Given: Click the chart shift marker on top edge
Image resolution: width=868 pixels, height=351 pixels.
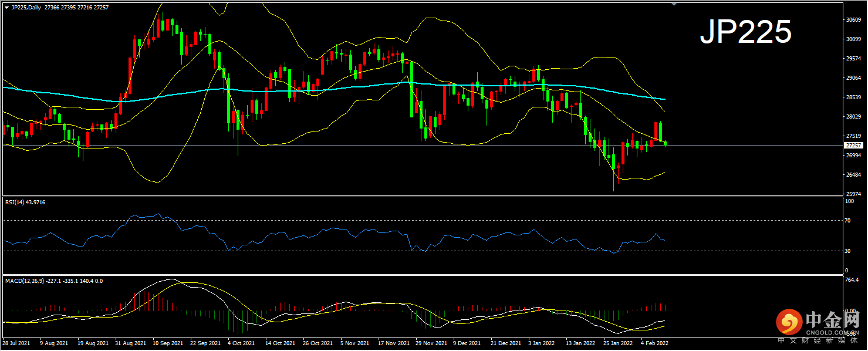Looking at the screenshot, I should coord(674,4).
